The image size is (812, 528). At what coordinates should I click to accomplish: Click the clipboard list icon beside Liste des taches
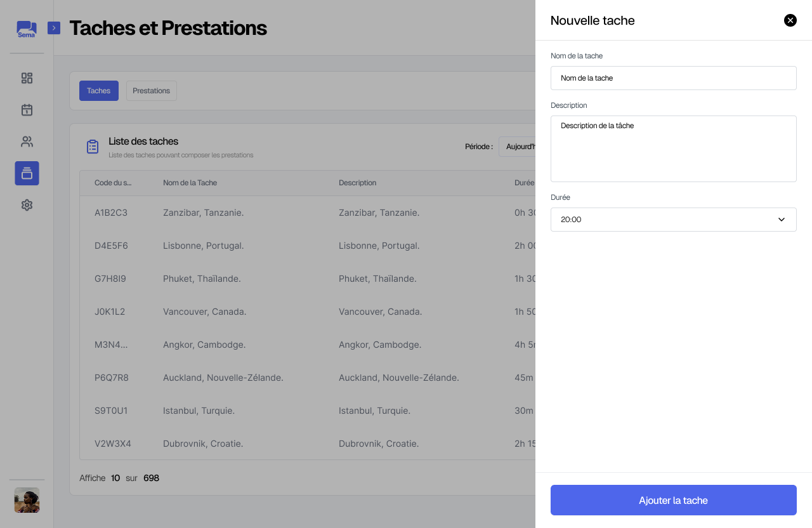pyautogui.click(x=93, y=147)
